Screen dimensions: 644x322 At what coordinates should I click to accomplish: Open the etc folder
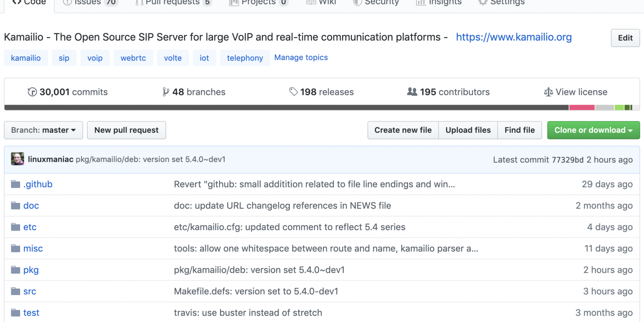(30, 227)
